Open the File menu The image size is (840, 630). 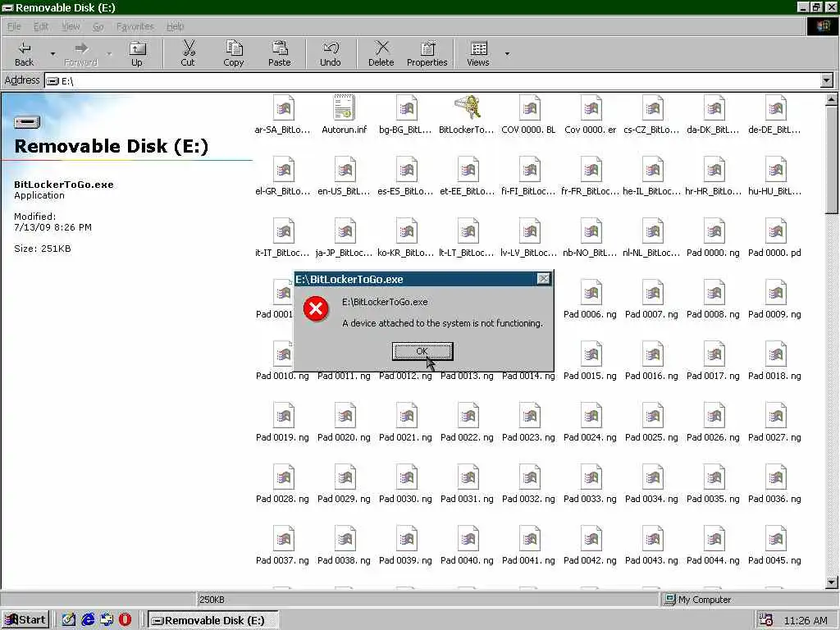coord(14,26)
